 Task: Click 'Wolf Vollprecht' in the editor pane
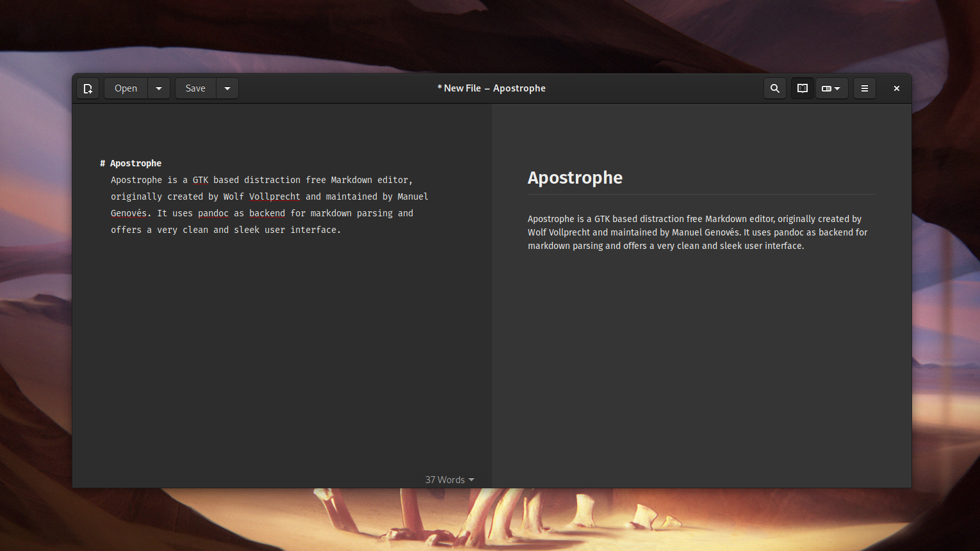click(x=261, y=196)
